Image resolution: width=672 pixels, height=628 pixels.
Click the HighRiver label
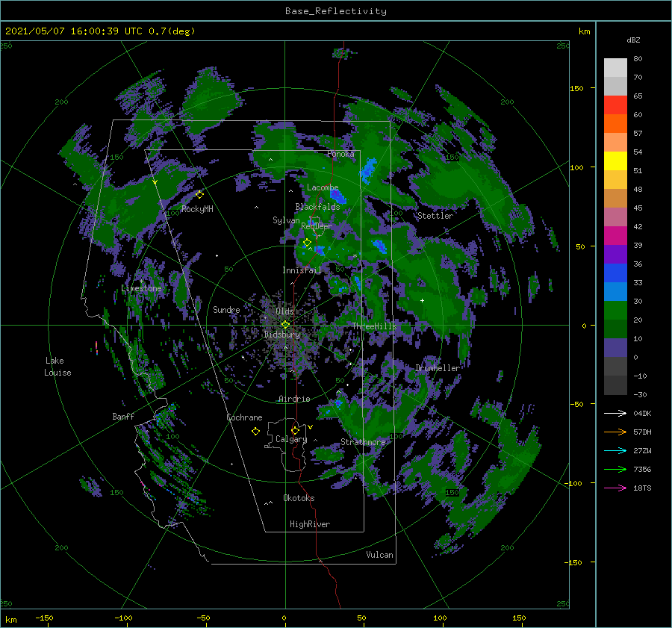[x=310, y=524]
